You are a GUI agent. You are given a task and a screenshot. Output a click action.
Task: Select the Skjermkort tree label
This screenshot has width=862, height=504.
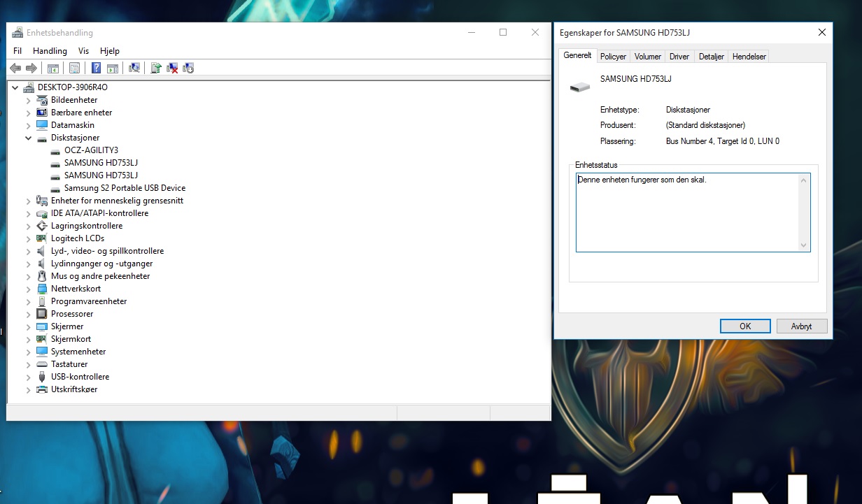click(x=71, y=339)
